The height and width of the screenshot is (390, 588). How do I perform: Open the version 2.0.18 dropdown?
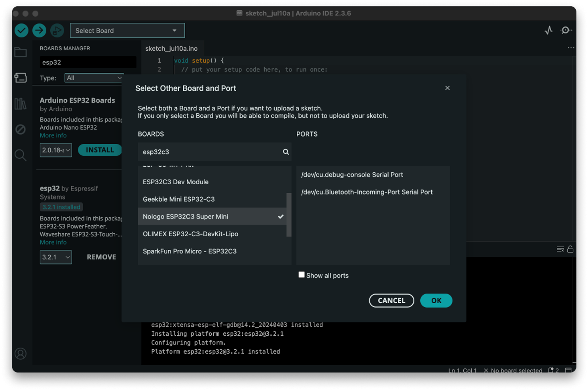click(56, 150)
